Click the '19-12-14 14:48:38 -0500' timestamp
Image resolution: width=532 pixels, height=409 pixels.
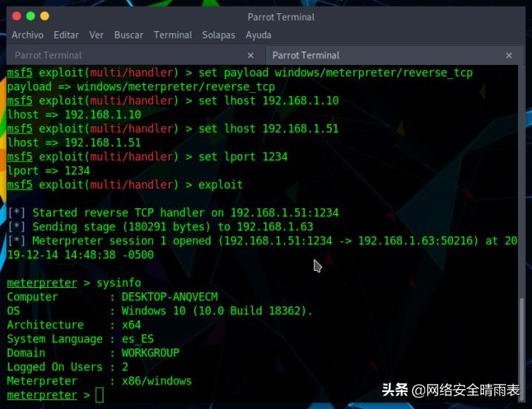pyautogui.click(x=81, y=255)
